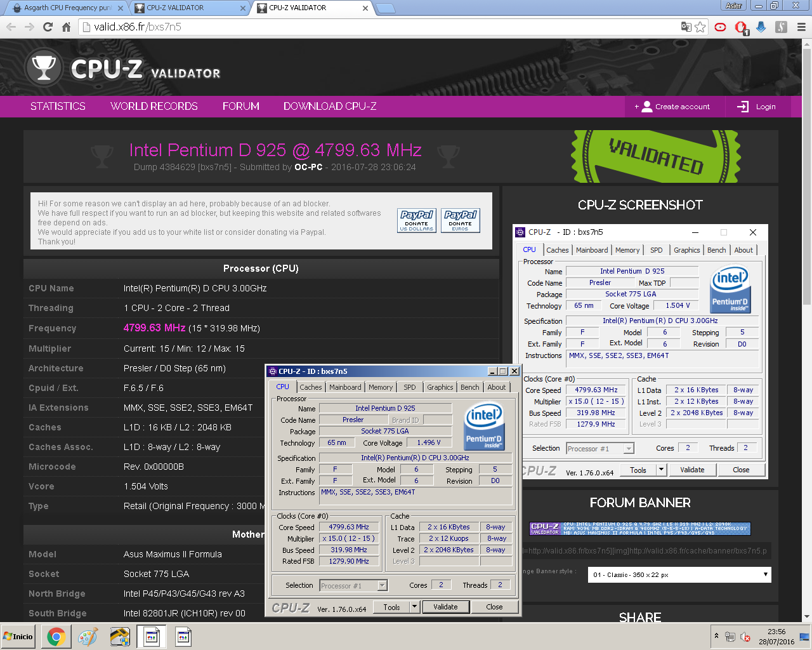This screenshot has height=650, width=812.
Task: Click the Google Translate icon in address bar
Action: tap(686, 27)
